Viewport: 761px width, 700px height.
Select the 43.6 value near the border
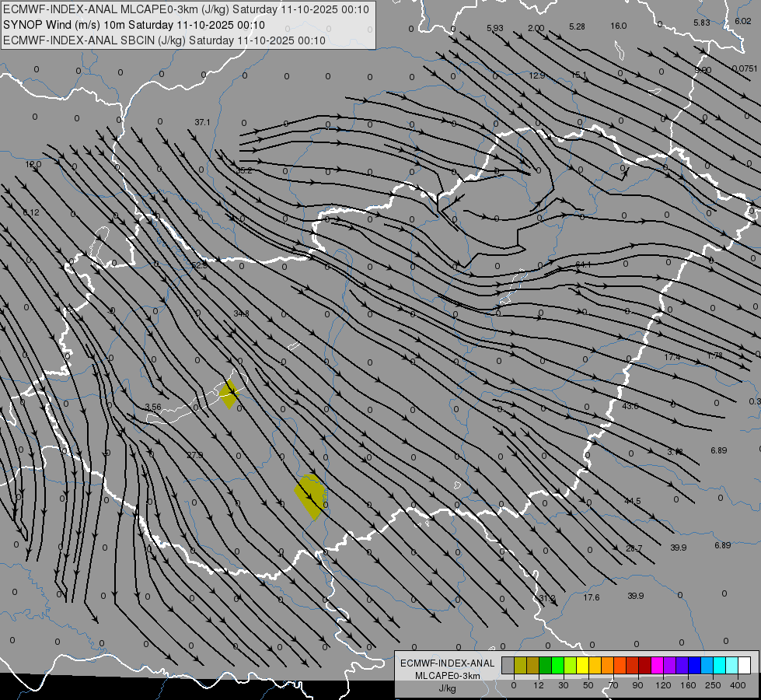(x=630, y=406)
